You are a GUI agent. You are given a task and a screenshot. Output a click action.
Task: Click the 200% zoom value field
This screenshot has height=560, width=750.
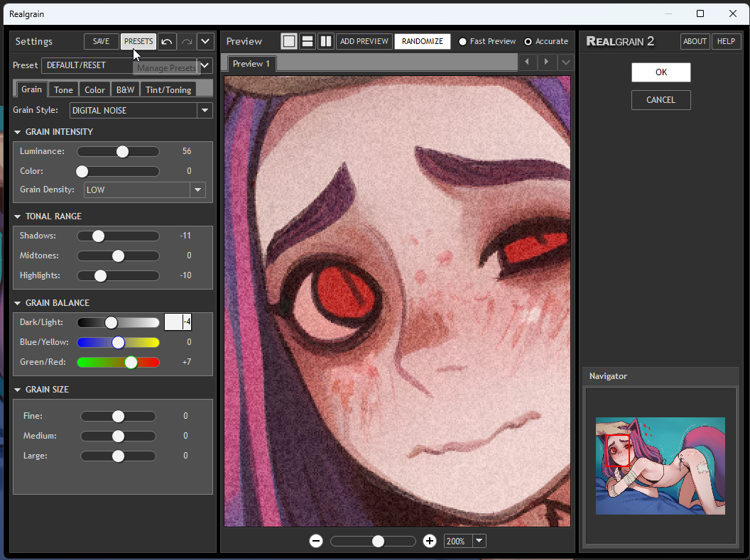coord(458,541)
